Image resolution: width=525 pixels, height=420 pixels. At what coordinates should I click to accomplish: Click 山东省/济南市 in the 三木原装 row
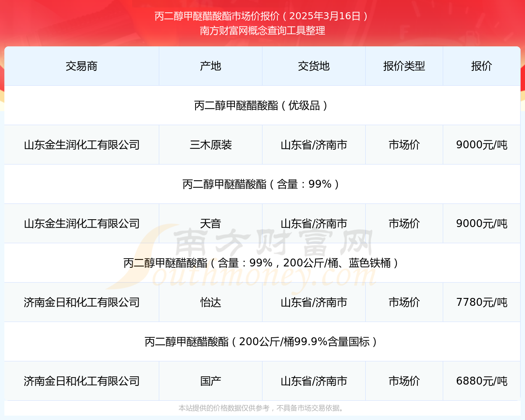point(314,145)
